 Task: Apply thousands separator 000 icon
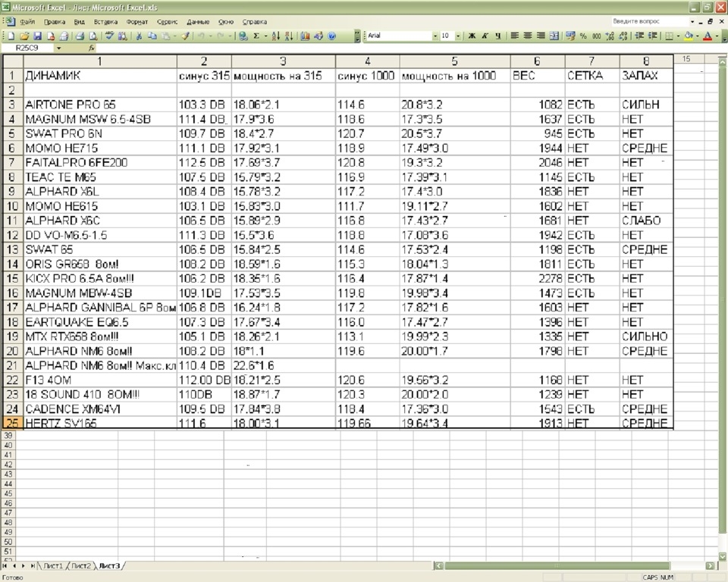tap(596, 36)
